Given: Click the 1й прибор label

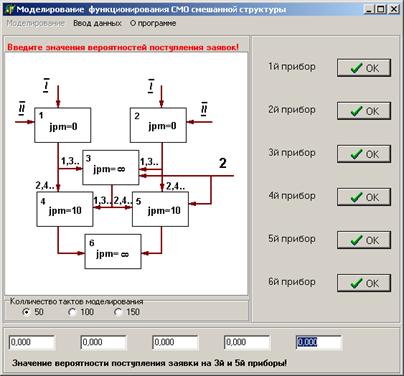Looking at the screenshot, I should click(292, 66).
